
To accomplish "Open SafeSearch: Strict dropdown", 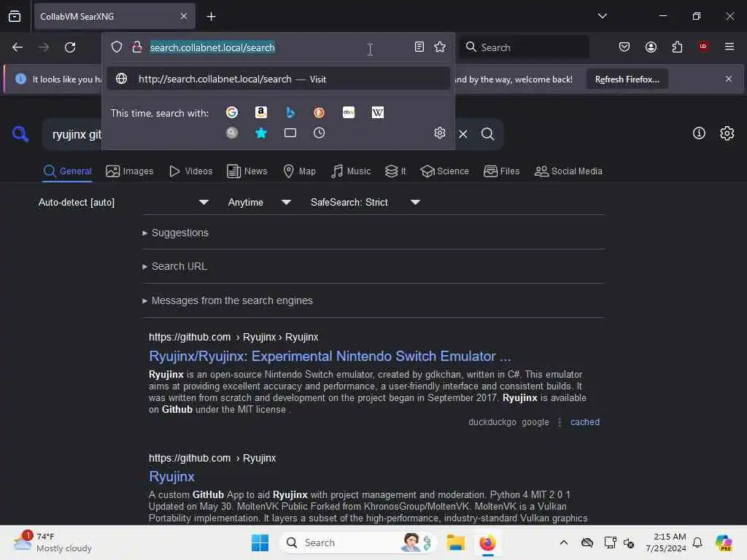I will [x=365, y=203].
